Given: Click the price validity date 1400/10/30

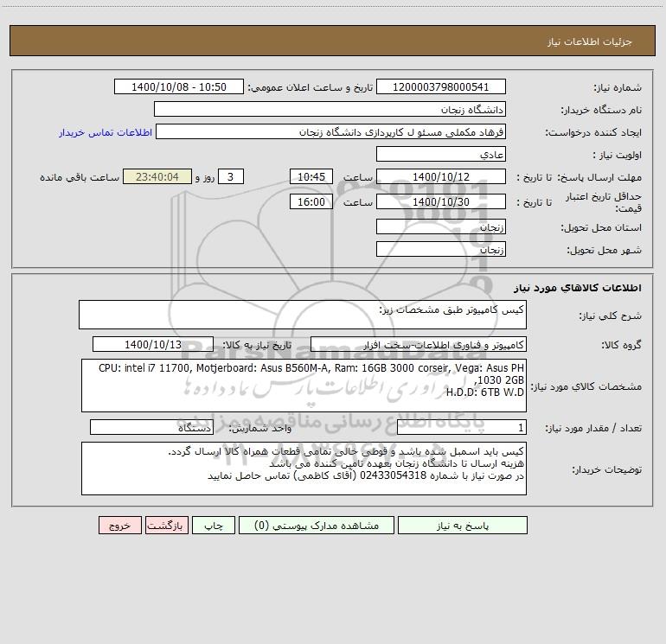Looking at the screenshot, I should tap(441, 201).
